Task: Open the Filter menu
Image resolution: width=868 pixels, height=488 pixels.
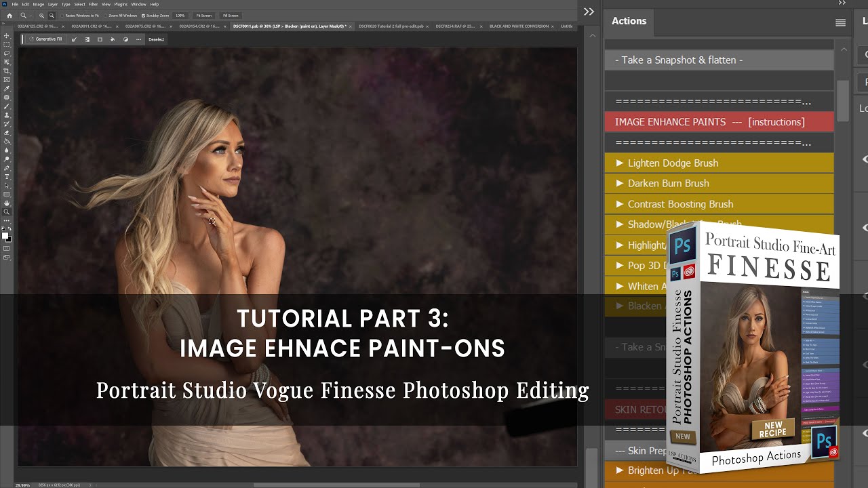Action: click(93, 4)
